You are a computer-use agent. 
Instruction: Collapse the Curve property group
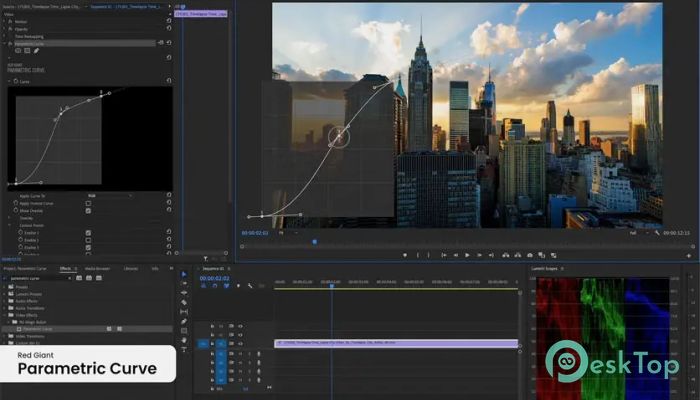(x=9, y=81)
